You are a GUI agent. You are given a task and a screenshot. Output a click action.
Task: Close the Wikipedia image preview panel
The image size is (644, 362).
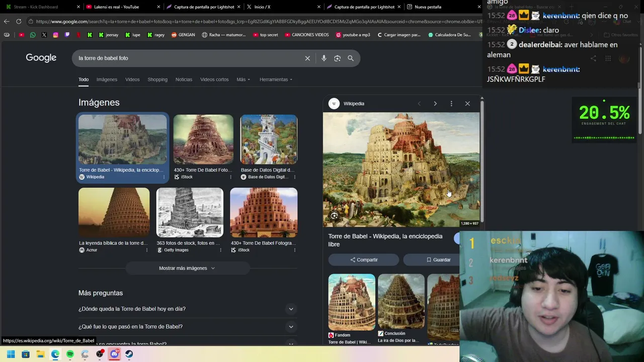467,104
